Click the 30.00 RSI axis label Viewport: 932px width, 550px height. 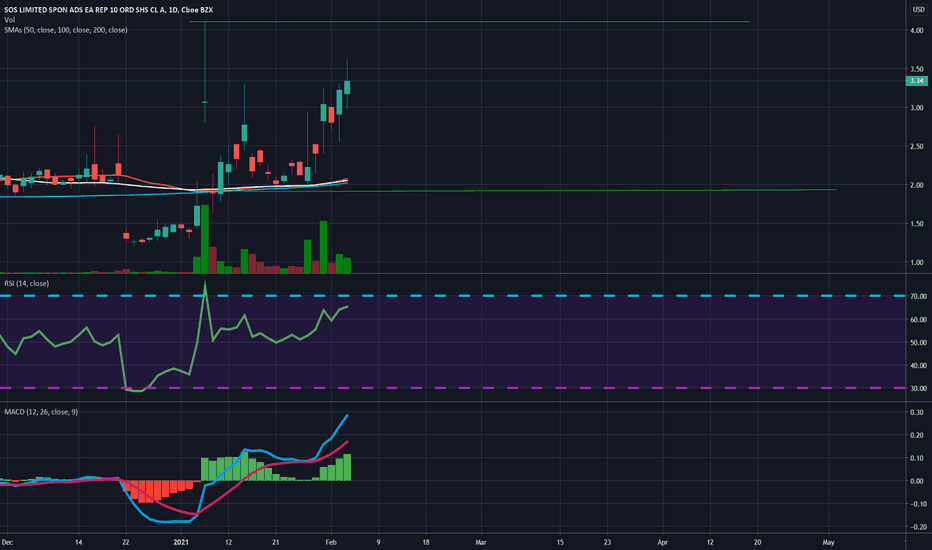(x=918, y=388)
